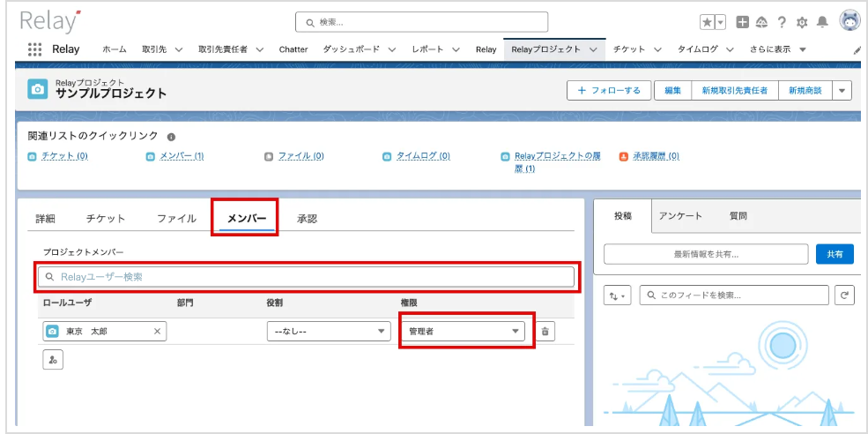The height and width of the screenshot is (434, 868).
Task: Click the 最新情報を共有 post box
Action: [706, 254]
